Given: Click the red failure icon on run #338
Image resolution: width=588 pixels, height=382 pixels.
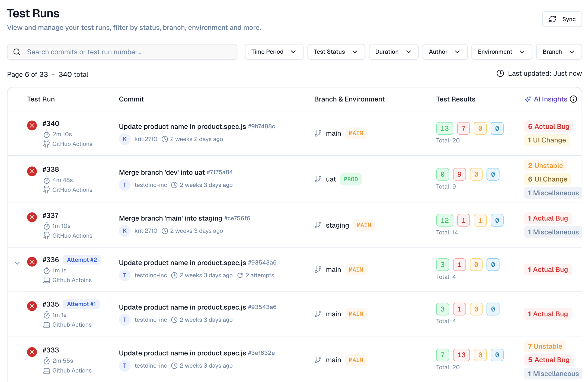Looking at the screenshot, I should click(x=32, y=171).
